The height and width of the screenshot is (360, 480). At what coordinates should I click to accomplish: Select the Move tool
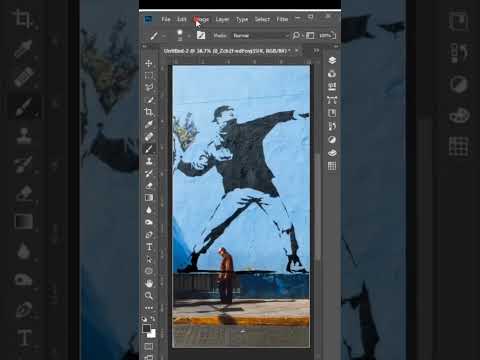[149, 63]
